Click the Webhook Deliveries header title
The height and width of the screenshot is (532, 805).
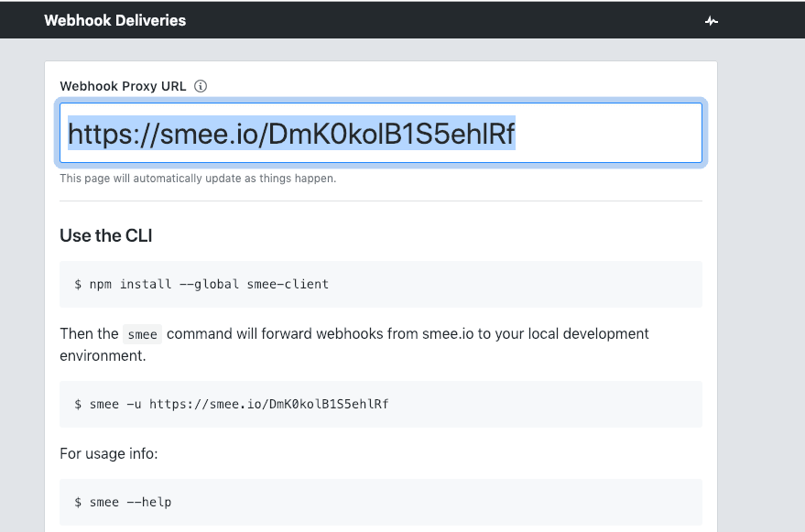tap(114, 19)
